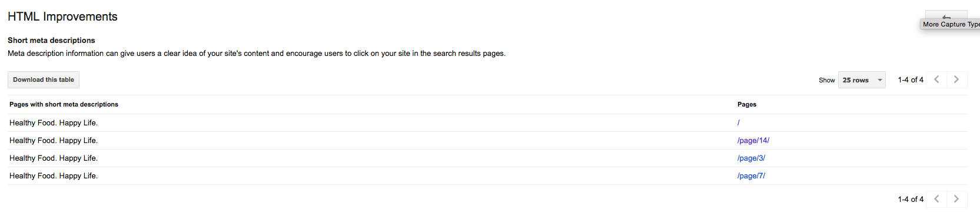The image size is (980, 219).
Task: Open the 25 rows dropdown
Action: (x=862, y=80)
